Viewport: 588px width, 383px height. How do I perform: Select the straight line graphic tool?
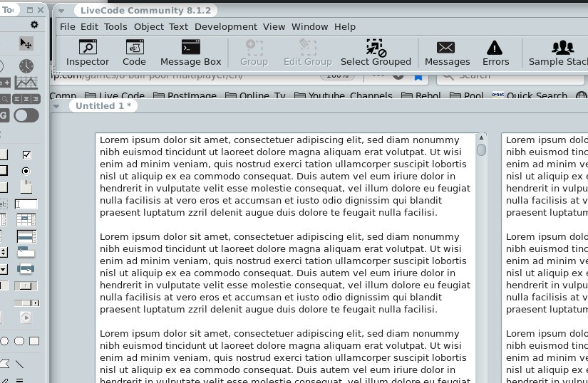[x=19, y=364]
